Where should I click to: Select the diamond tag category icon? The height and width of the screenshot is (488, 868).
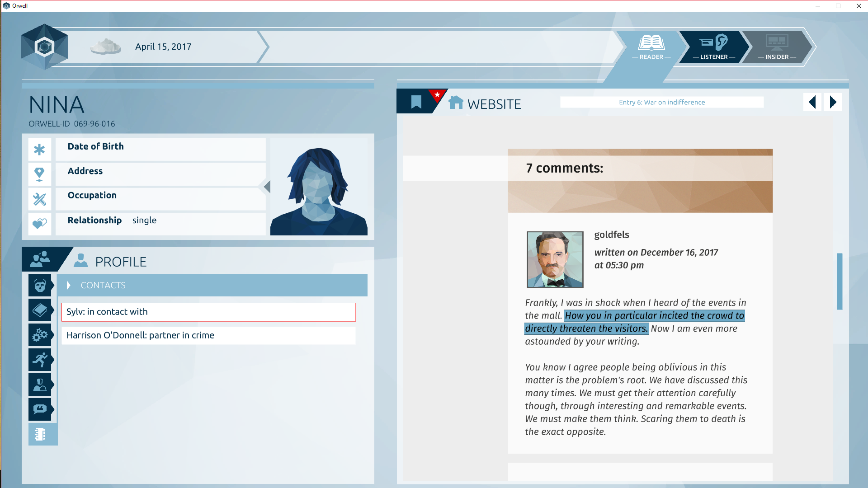click(40, 310)
